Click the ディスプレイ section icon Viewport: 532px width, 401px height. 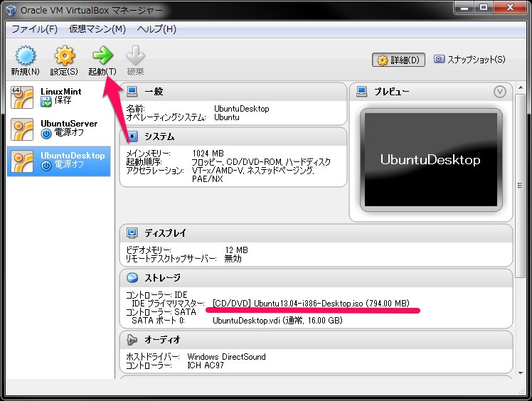[x=132, y=232]
